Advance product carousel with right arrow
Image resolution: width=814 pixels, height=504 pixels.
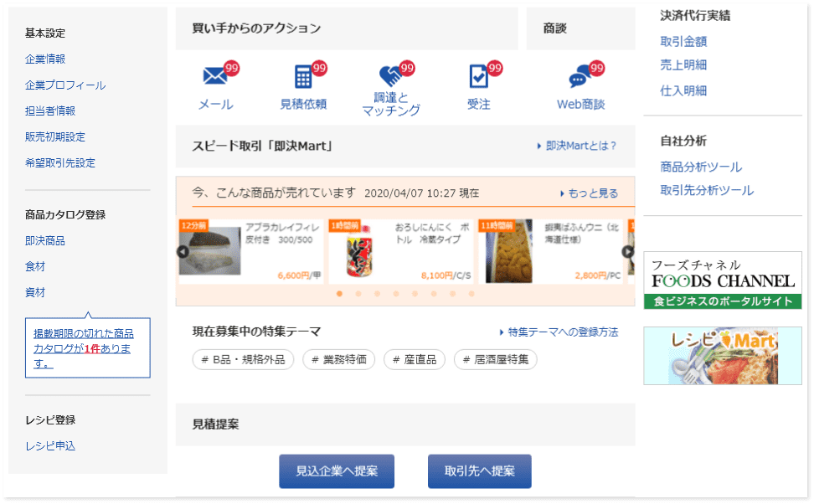[627, 252]
